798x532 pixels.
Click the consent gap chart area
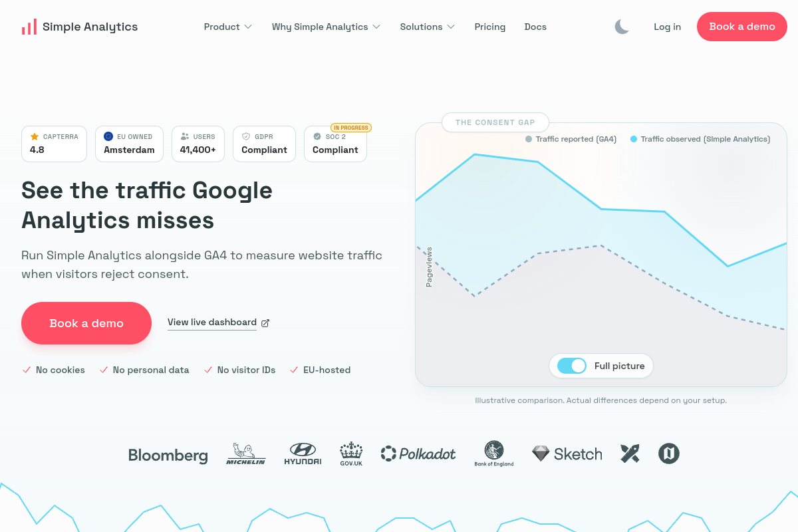pyautogui.click(x=601, y=255)
